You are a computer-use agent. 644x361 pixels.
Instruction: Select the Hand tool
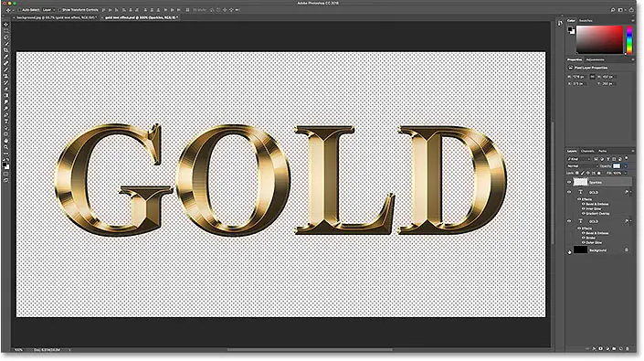(5, 141)
